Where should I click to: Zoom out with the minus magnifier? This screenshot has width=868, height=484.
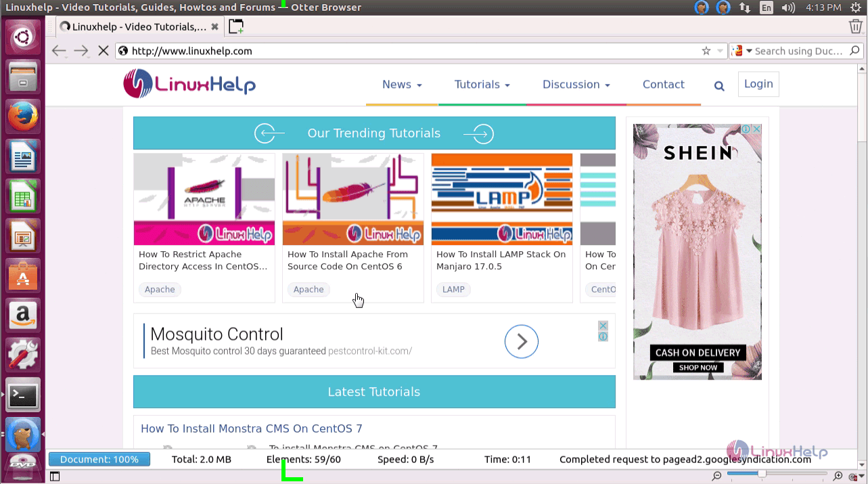tap(717, 477)
